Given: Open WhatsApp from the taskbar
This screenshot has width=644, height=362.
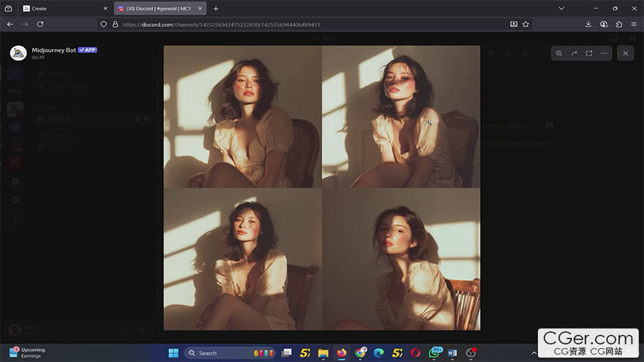Looking at the screenshot, I should click(x=435, y=353).
